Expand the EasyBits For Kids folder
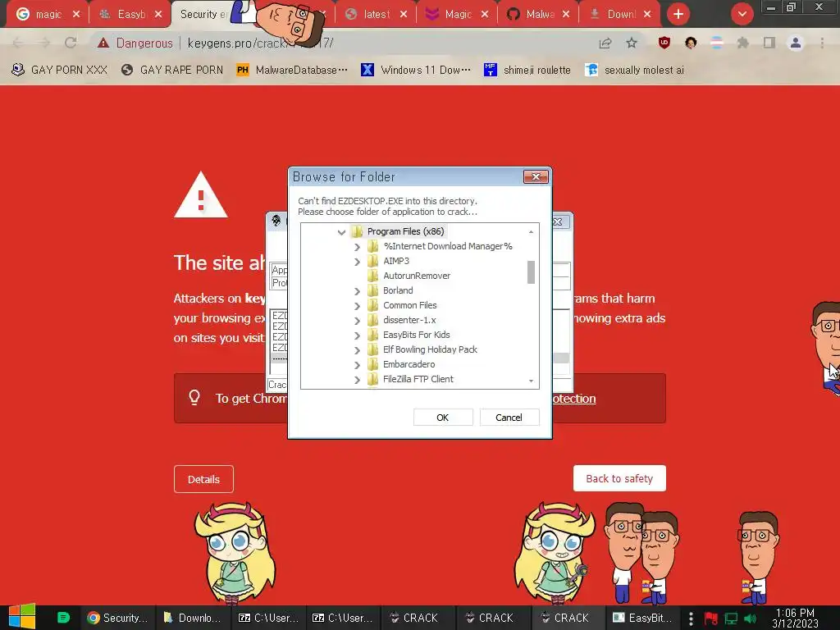This screenshot has width=840, height=630. [358, 335]
